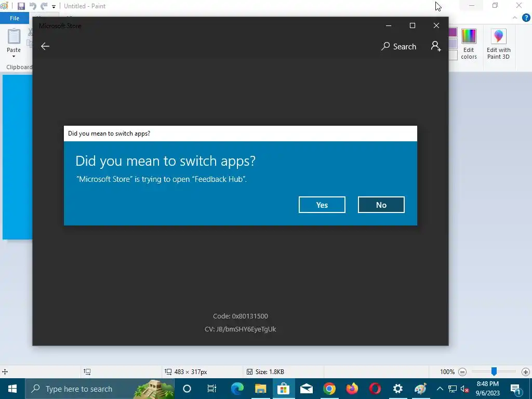
Task: Click zoom in plus button in Paint
Action: 525,372
